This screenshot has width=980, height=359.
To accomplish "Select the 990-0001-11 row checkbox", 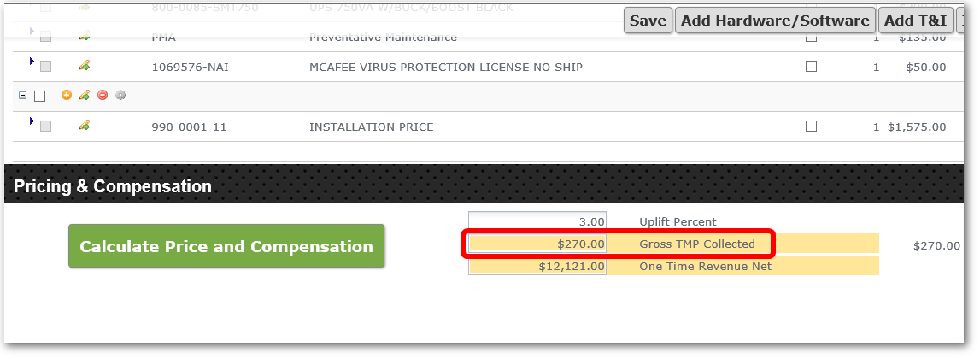I will click(x=45, y=127).
